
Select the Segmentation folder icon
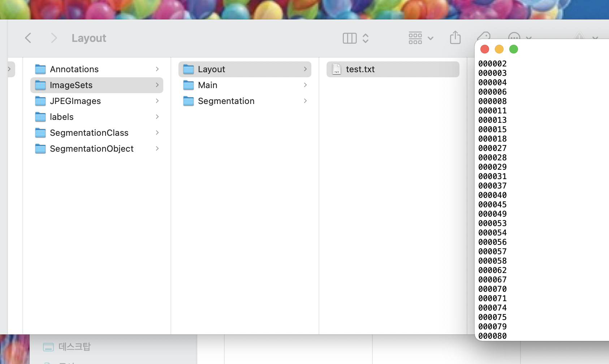189,101
